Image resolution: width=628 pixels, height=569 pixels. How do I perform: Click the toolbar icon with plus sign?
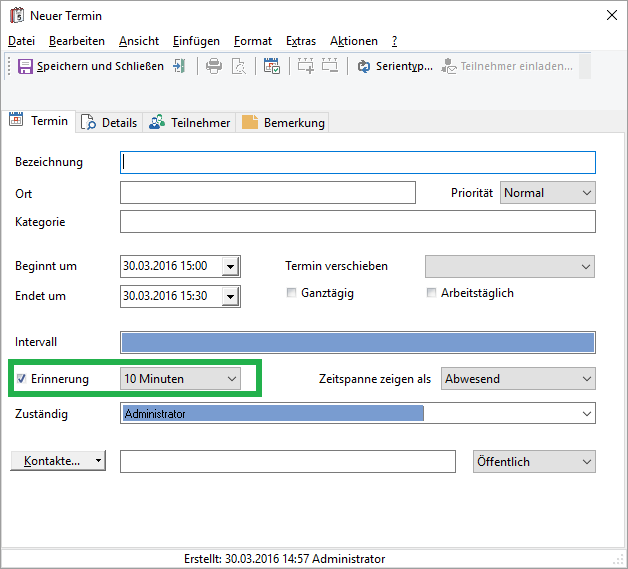pyautogui.click(x=306, y=66)
